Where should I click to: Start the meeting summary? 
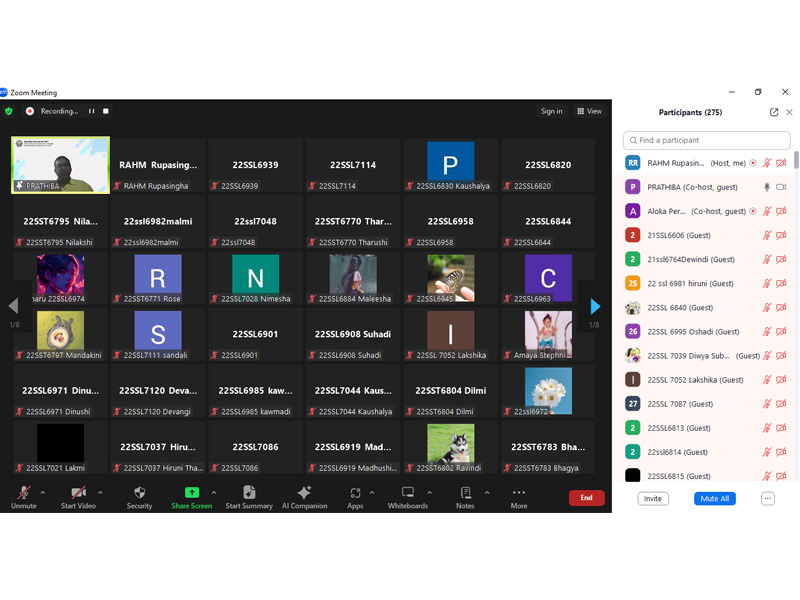[x=249, y=497]
